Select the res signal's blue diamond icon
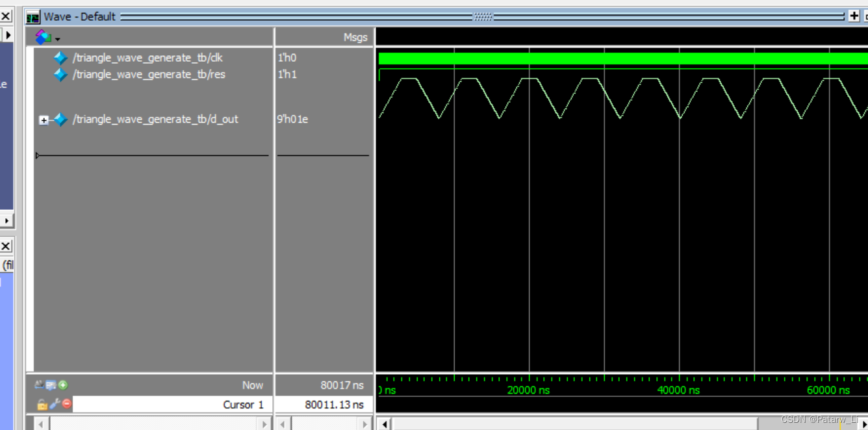Viewport: 868px width, 430px height. pyautogui.click(x=60, y=74)
